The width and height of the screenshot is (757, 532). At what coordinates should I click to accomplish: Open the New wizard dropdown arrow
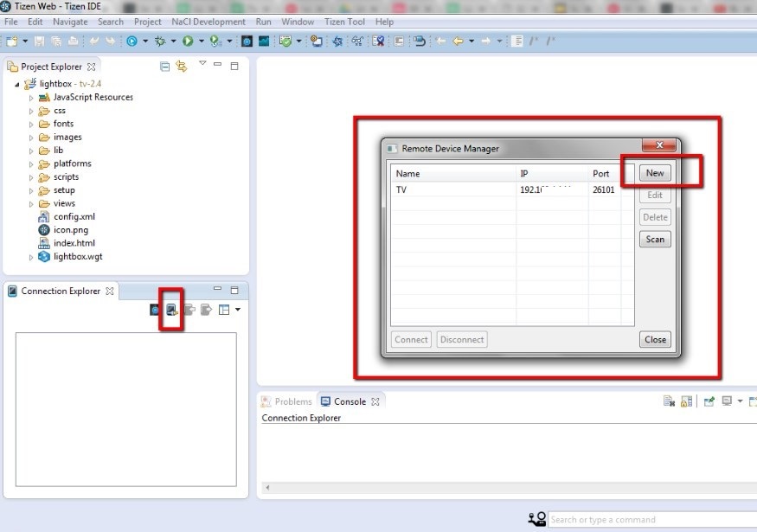(25, 41)
